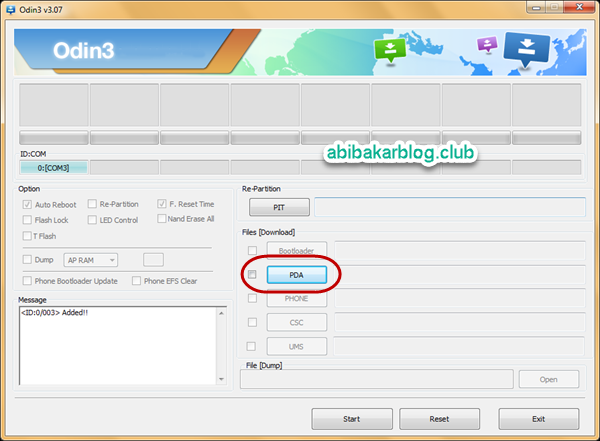Screen dimensions: 600x441
Task: Click the message box scroll down arrow
Action: (221, 379)
